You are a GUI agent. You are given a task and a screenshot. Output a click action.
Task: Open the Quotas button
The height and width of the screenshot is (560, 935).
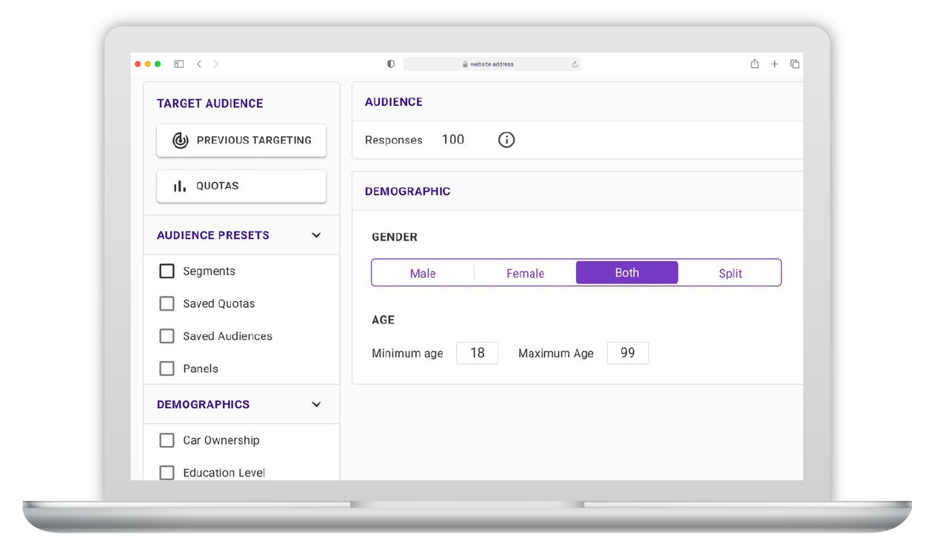(241, 186)
